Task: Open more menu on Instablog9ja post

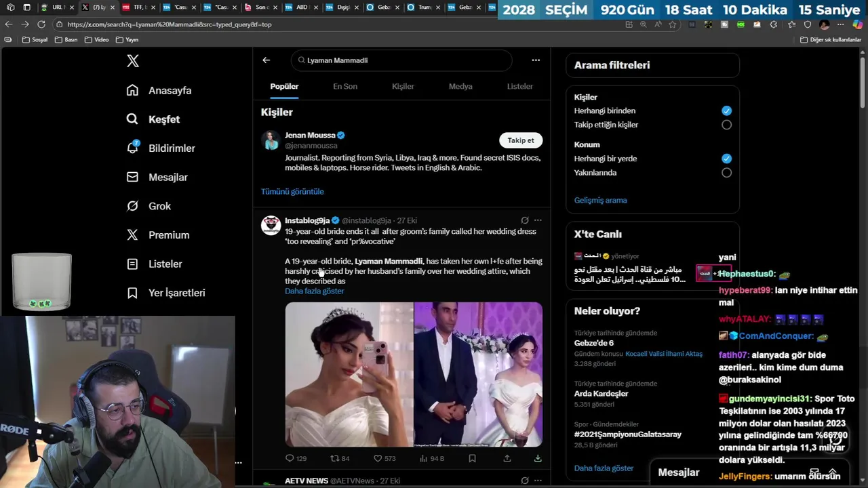Action: point(538,220)
